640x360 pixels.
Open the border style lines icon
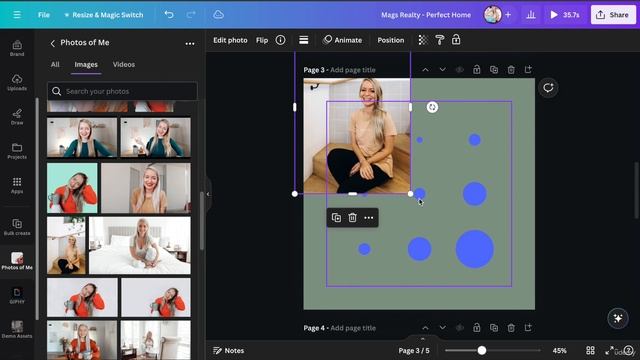coord(304,40)
